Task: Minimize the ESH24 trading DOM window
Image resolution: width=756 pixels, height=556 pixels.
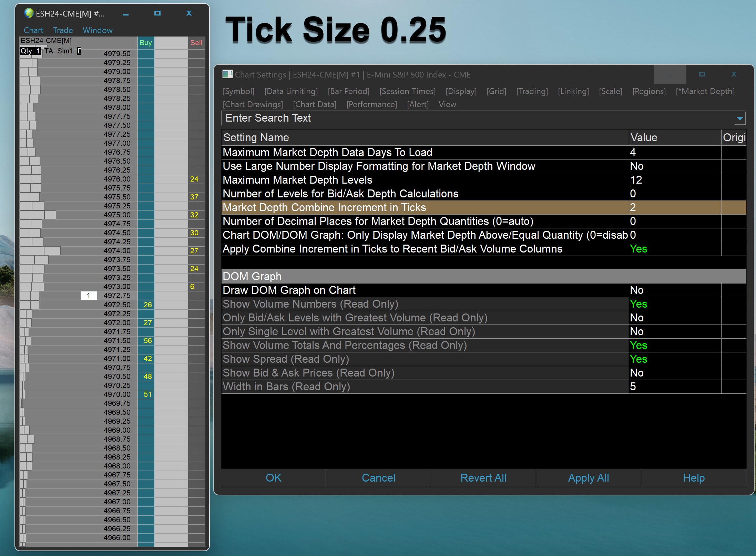Action: (126, 14)
